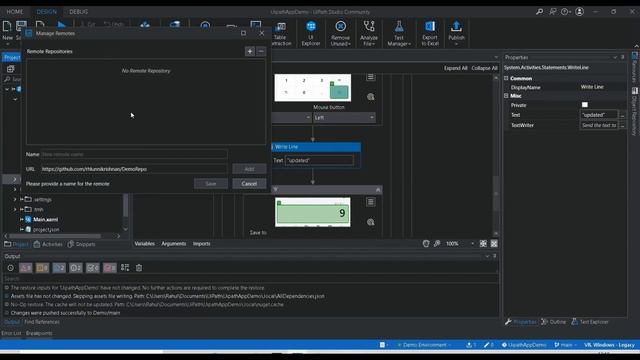Click the New file ribbon icon
The height and width of the screenshot is (360, 640).
7,27
